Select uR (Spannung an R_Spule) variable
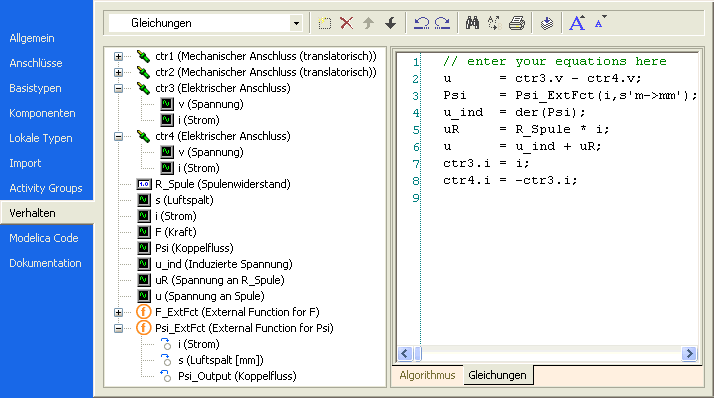Viewport: 714px width, 398px height. pos(220,280)
